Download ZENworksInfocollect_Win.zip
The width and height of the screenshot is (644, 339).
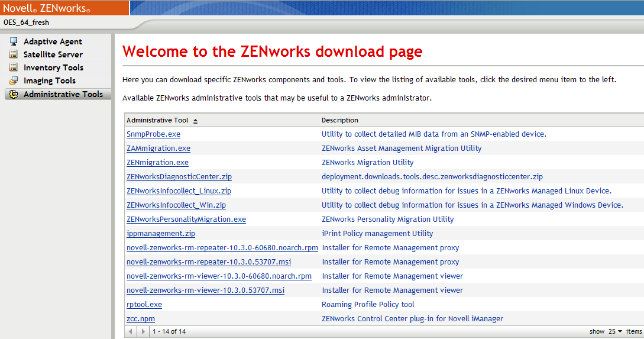tap(176, 205)
